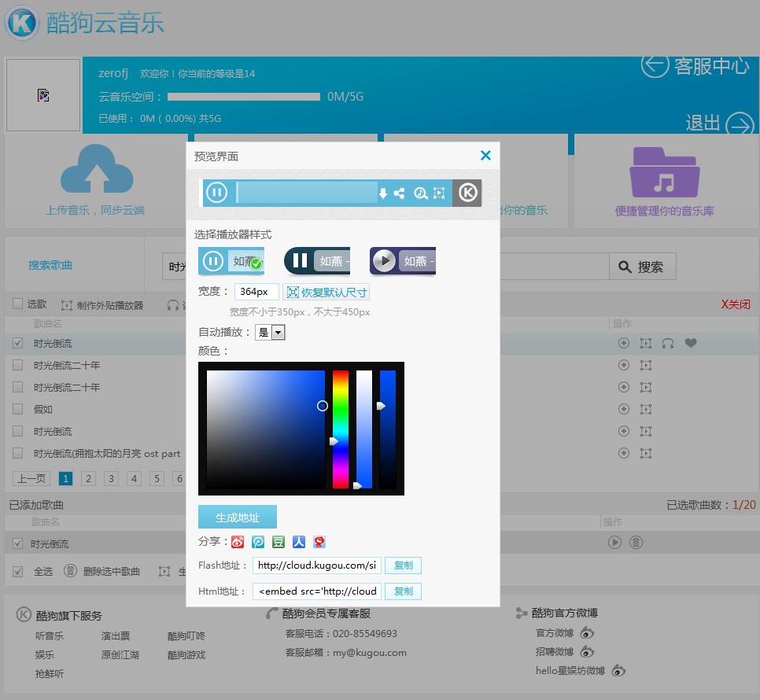Close the 预览界面 dialog
Viewport: 760px width, 700px height.
pyautogui.click(x=485, y=155)
